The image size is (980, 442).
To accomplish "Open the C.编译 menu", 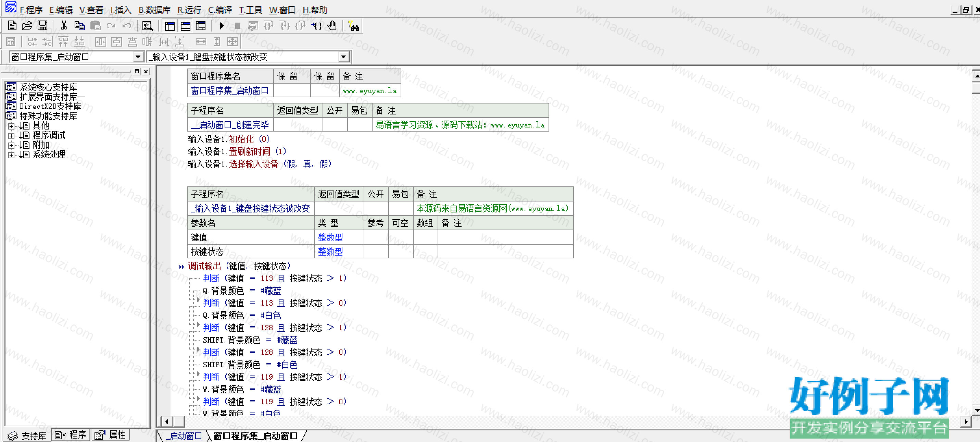I will (220, 10).
